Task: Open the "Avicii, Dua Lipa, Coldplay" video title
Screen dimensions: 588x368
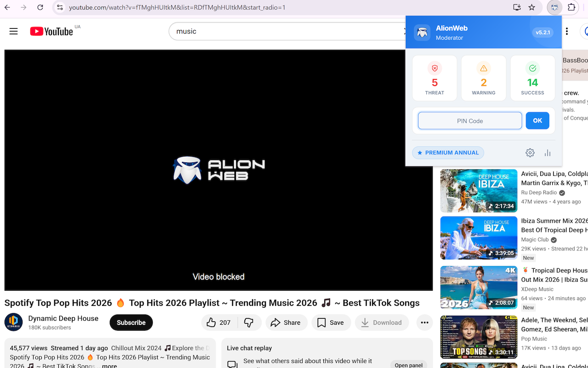Action: coord(554,178)
